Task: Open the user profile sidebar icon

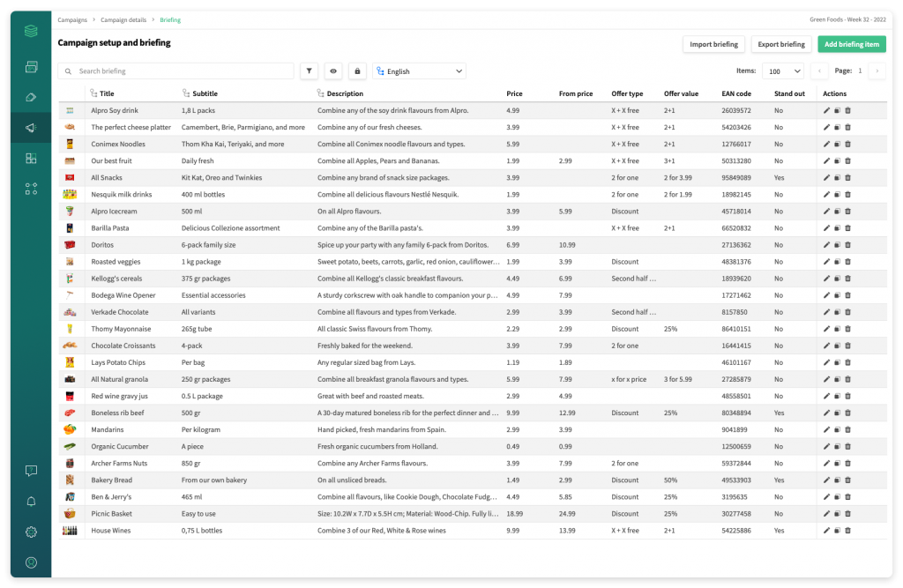Action: [31, 562]
